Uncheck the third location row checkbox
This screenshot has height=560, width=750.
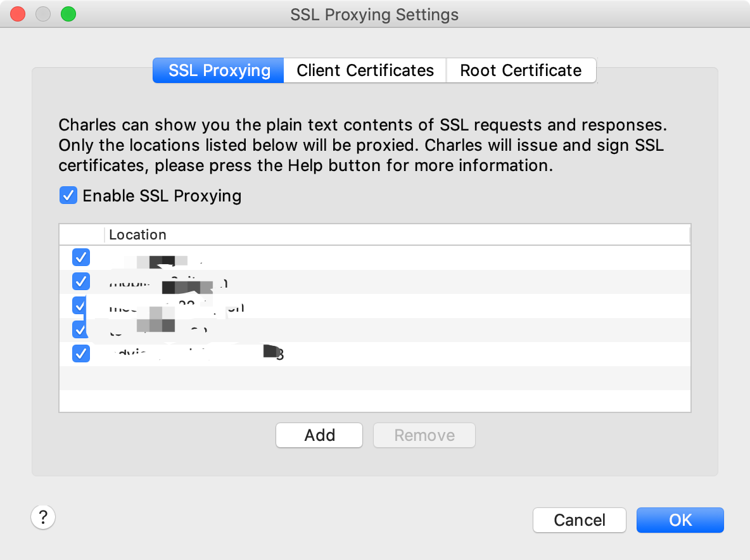coord(80,305)
